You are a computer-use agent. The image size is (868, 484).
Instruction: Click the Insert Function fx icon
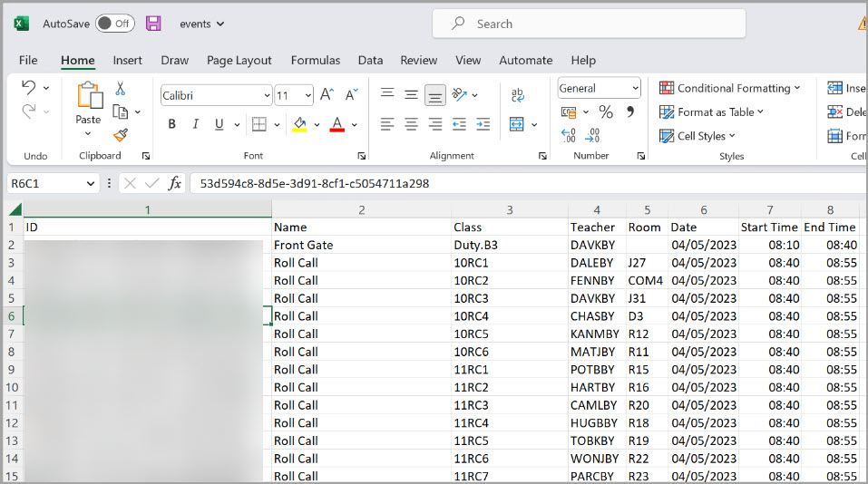tap(175, 183)
